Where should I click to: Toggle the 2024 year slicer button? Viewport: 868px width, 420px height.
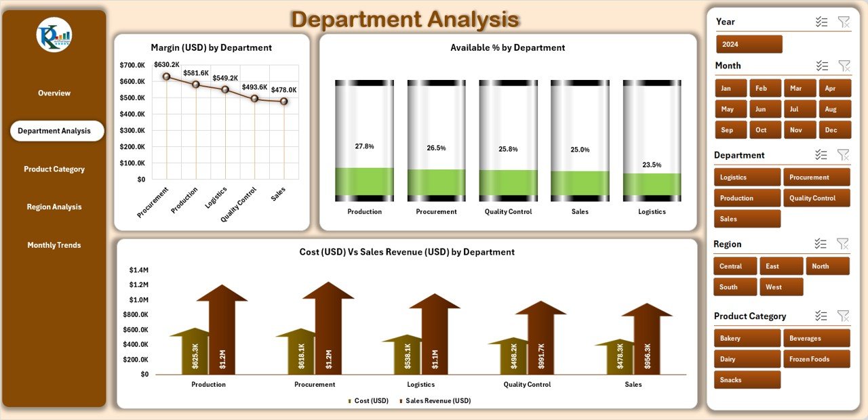click(x=749, y=44)
